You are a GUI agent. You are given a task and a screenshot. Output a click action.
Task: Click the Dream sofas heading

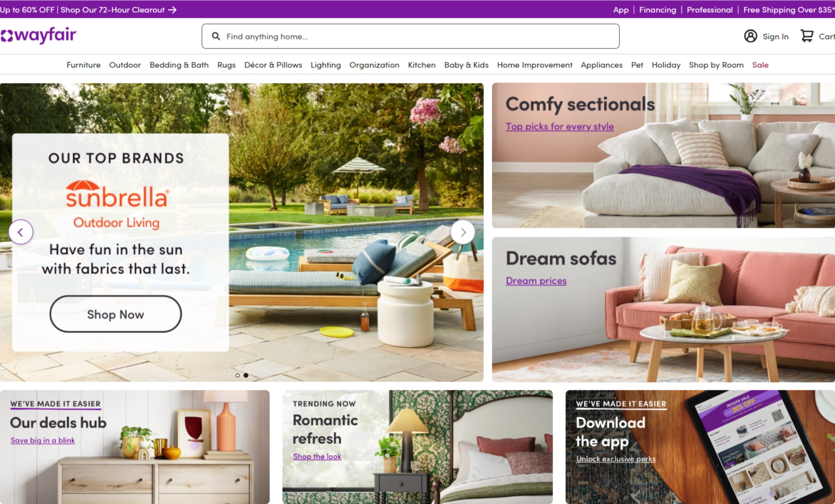[561, 258]
